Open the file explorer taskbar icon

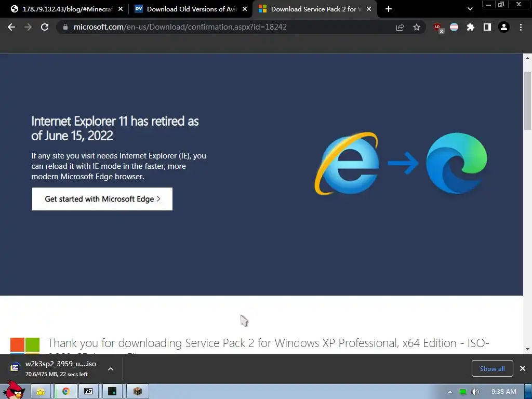tap(41, 392)
